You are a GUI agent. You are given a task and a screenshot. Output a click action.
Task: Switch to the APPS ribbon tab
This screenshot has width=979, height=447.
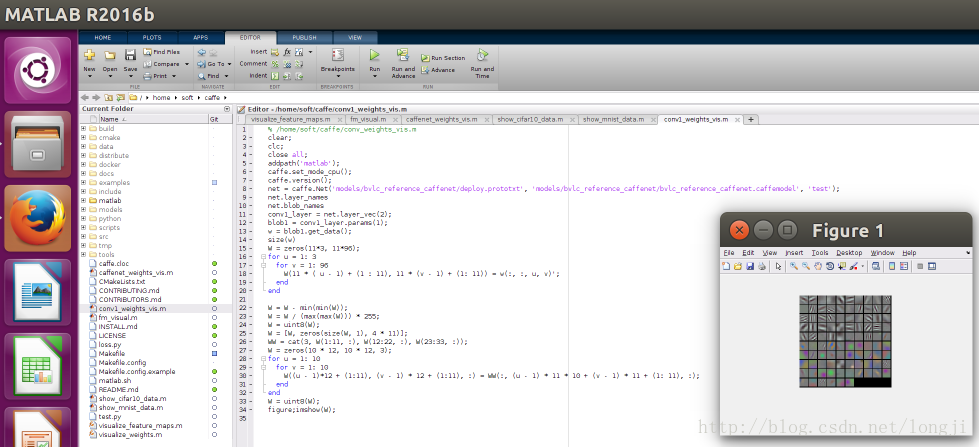coord(200,37)
